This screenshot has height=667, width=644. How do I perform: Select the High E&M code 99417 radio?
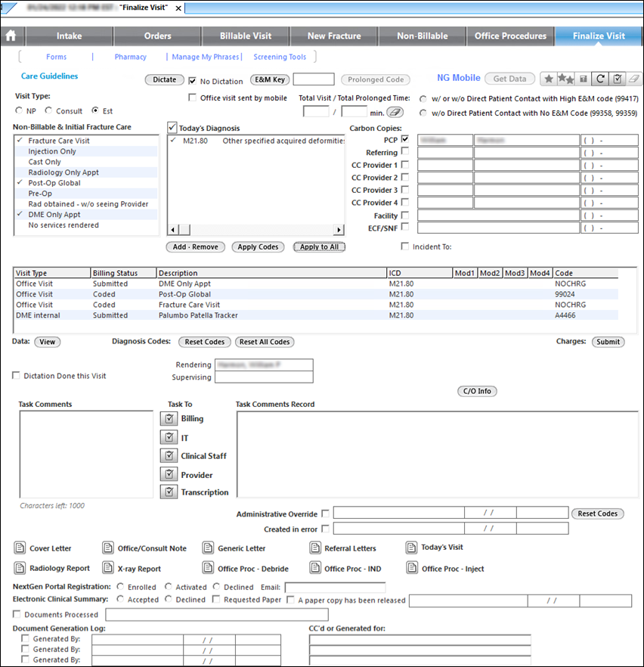pyautogui.click(x=423, y=98)
